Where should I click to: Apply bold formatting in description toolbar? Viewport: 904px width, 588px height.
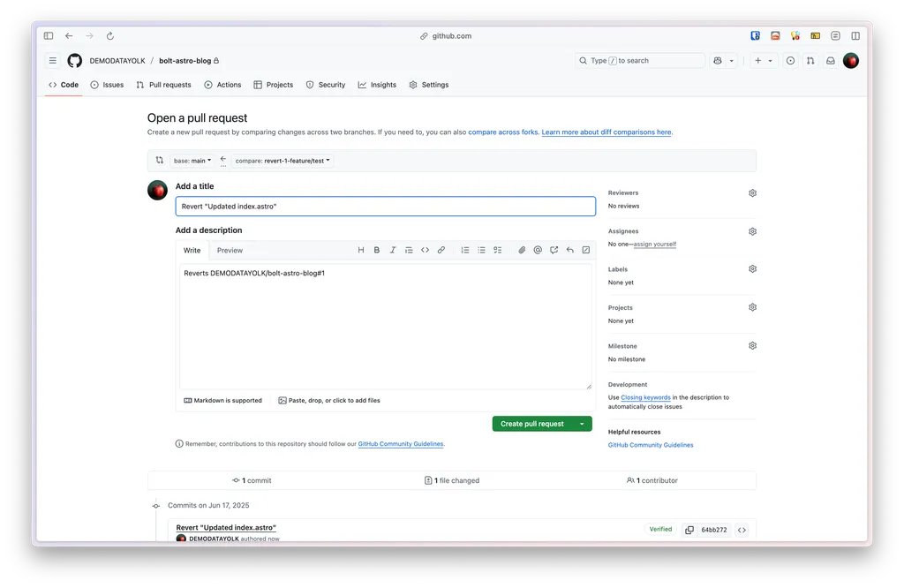(x=376, y=250)
